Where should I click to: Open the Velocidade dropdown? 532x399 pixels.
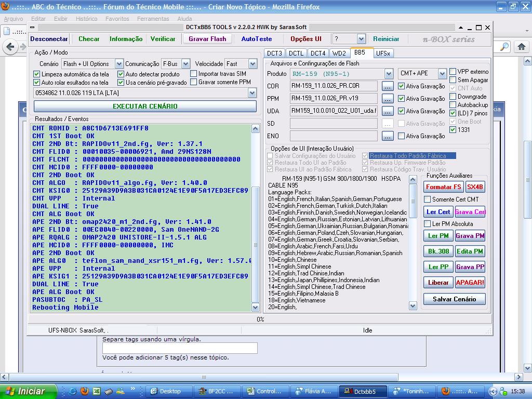253,64
